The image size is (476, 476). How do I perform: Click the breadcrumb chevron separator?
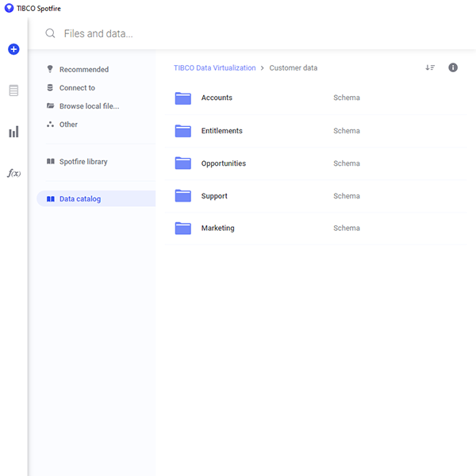click(263, 68)
